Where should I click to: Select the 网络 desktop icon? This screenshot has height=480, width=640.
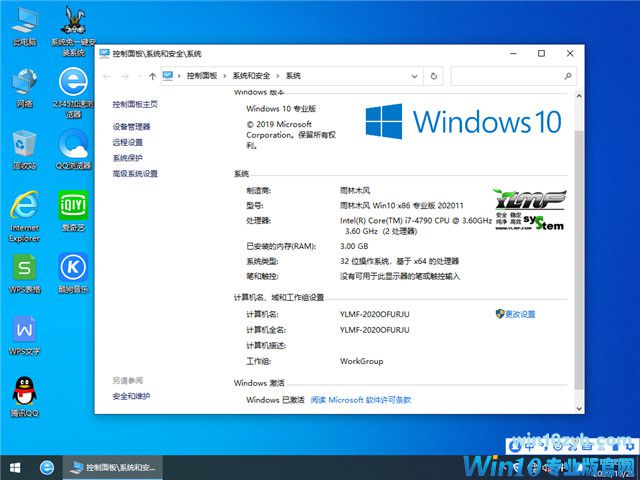[x=24, y=88]
